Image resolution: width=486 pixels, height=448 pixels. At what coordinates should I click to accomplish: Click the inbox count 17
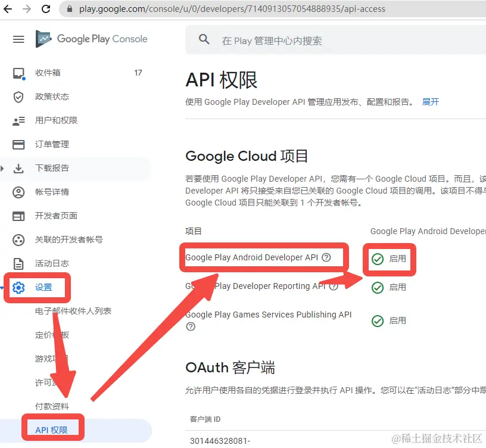[138, 73]
